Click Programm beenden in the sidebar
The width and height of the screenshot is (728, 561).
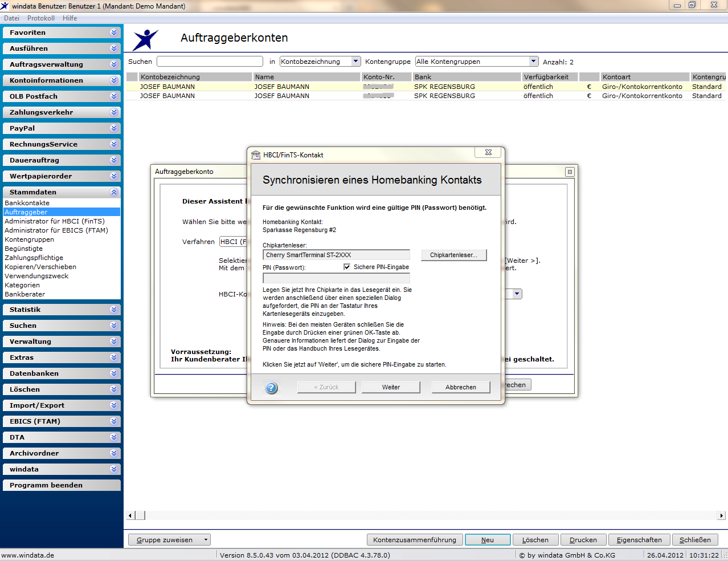point(62,485)
